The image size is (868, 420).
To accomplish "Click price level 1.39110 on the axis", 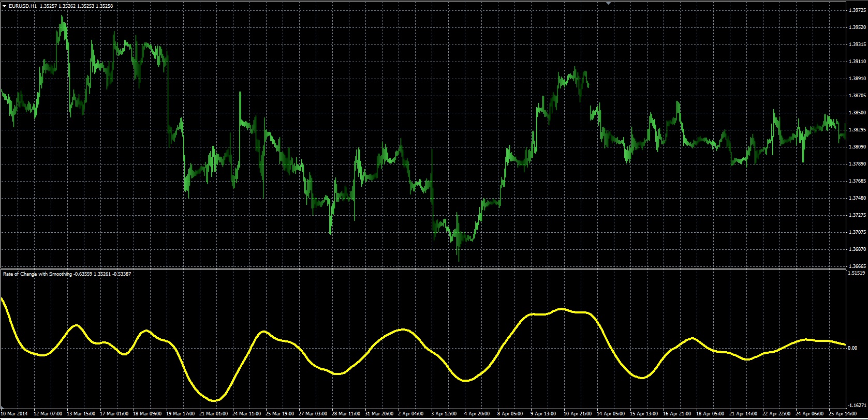I will [857, 61].
